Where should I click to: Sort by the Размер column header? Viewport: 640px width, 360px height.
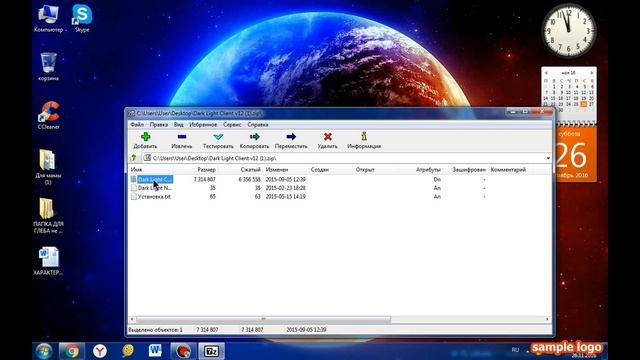point(206,169)
